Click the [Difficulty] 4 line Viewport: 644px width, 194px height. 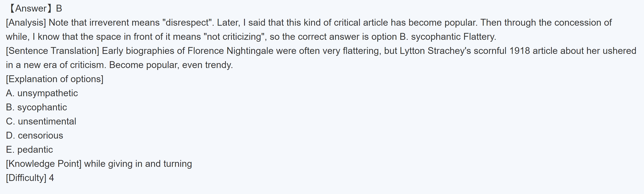tap(30, 178)
